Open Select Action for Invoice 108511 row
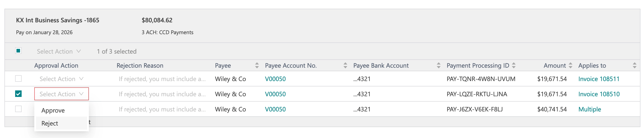The image size is (644, 138). 61,79
